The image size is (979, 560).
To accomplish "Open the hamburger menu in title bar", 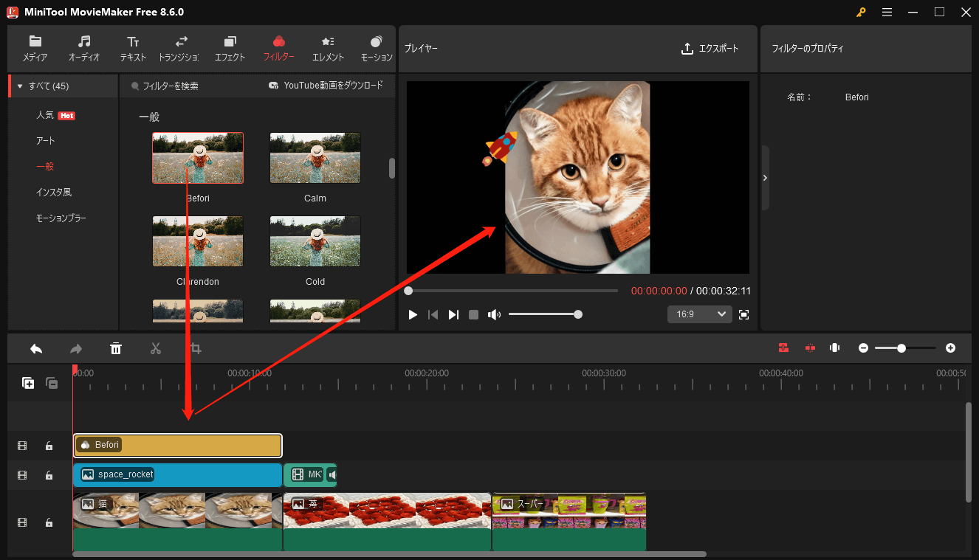I will [887, 12].
